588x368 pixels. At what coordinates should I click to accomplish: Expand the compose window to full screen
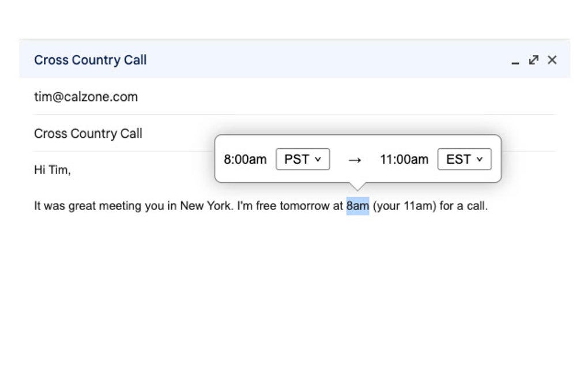(x=534, y=60)
